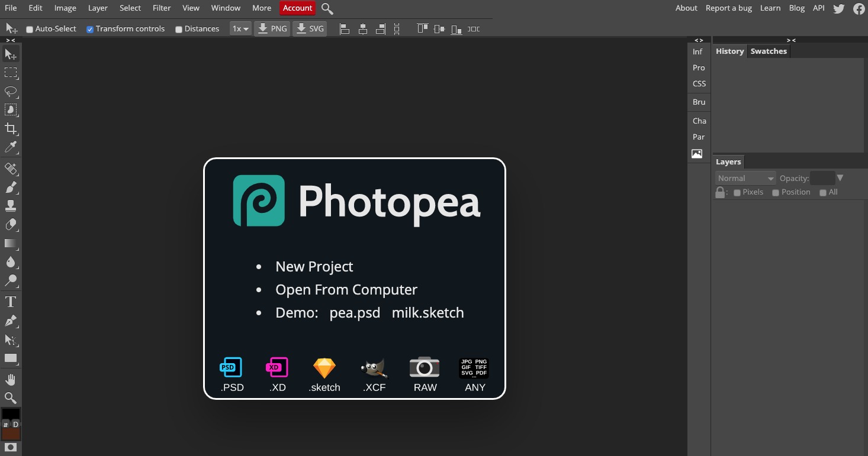Viewport: 868px width, 456px height.
Task: Expand the narrow side panel strip
Action: [699, 40]
